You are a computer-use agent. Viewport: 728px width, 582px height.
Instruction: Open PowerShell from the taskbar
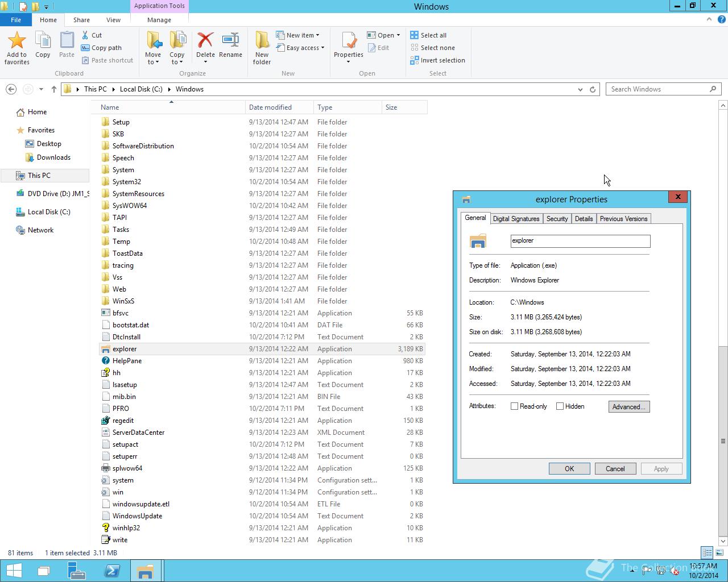[x=111, y=571]
